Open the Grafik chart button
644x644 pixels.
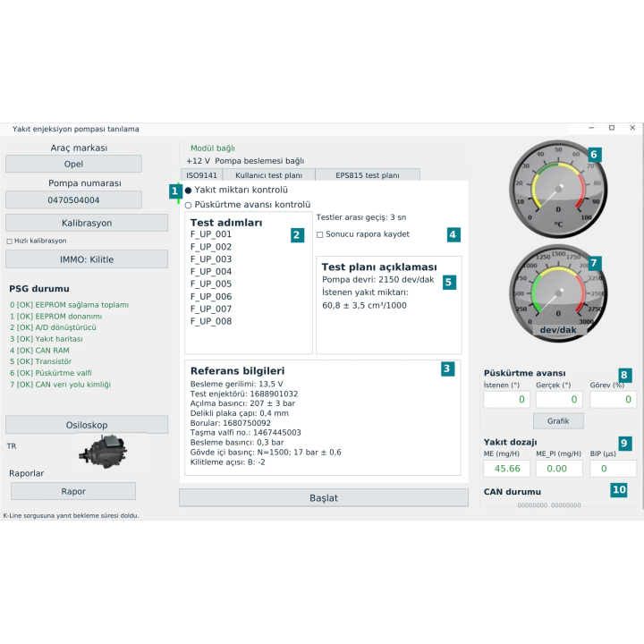tap(558, 421)
